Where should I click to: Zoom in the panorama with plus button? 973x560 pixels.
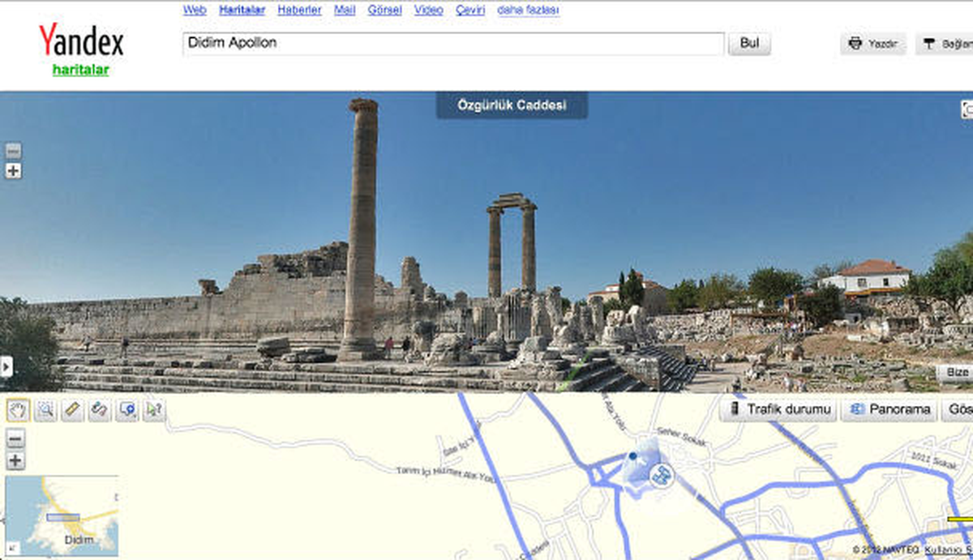[13, 171]
